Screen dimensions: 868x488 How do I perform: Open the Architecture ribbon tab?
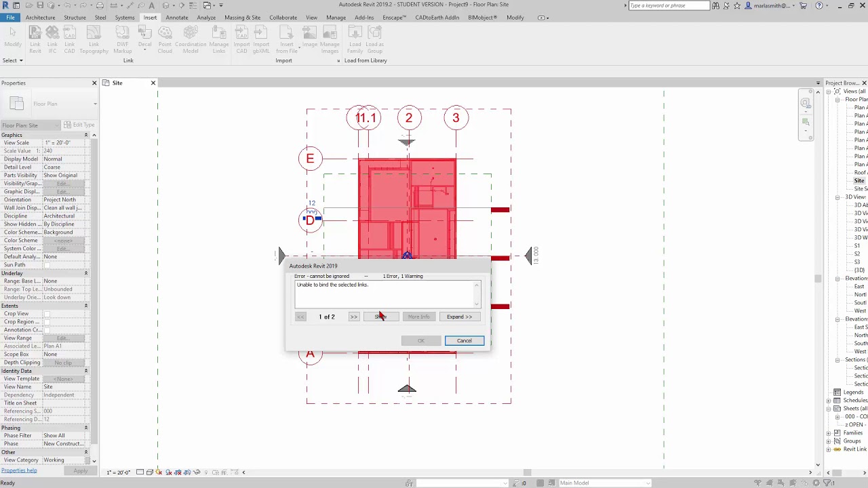click(x=41, y=18)
